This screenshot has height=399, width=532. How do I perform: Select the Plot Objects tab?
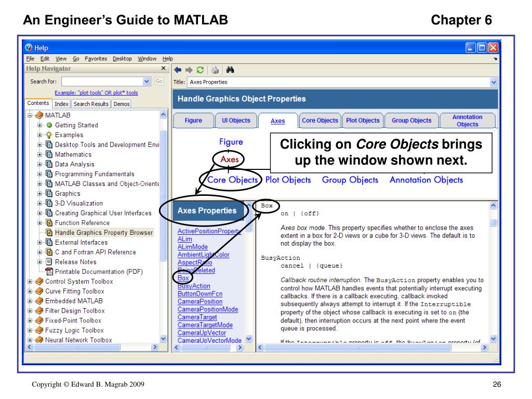363,121
